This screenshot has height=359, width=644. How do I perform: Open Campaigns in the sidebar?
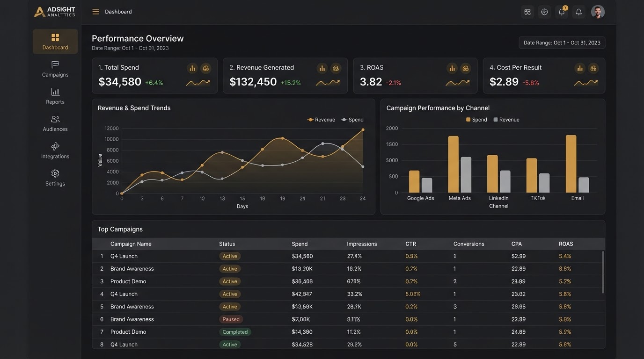pyautogui.click(x=55, y=69)
